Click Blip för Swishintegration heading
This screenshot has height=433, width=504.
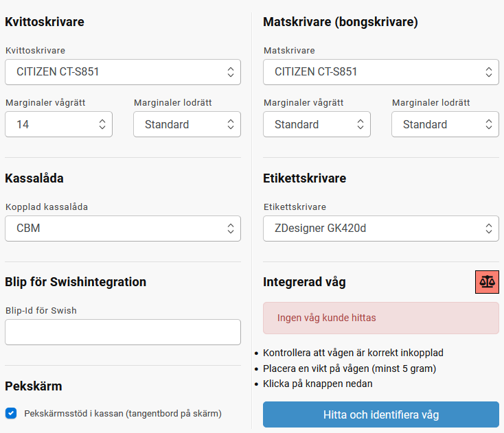coord(76,282)
